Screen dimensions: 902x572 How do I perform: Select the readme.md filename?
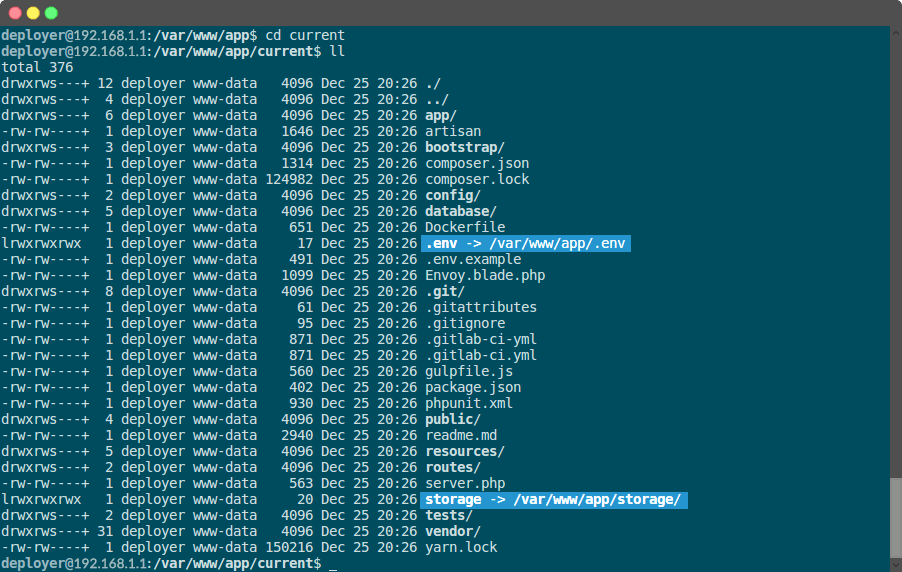(461, 435)
